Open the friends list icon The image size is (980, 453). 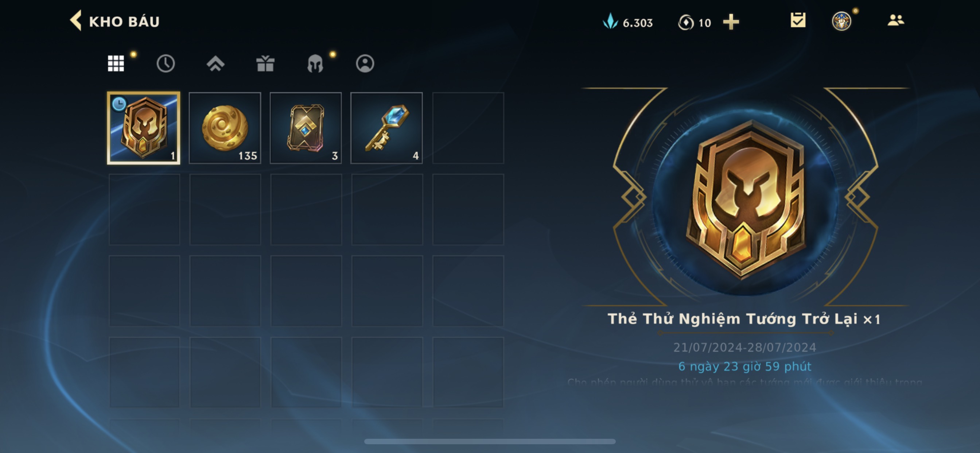pos(895,20)
